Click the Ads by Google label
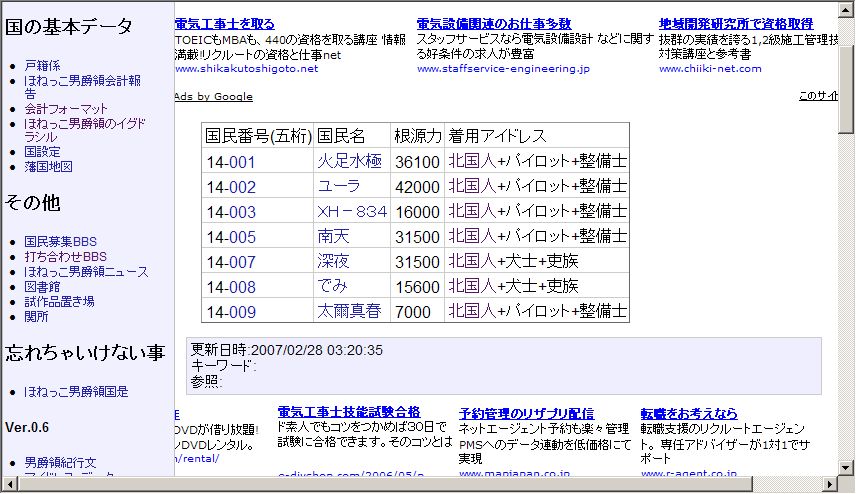856x494 pixels. (x=213, y=97)
